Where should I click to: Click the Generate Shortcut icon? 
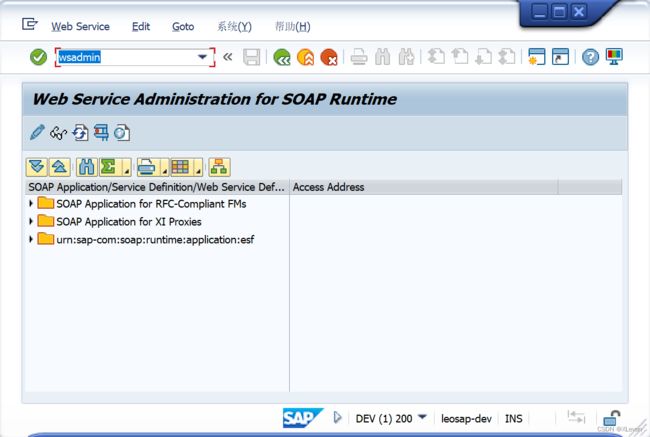[x=560, y=57]
